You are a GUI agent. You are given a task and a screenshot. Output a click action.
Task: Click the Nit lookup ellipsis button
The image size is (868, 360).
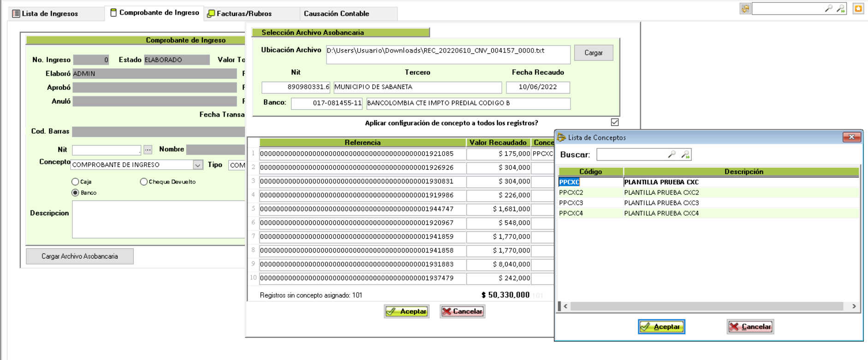point(148,150)
